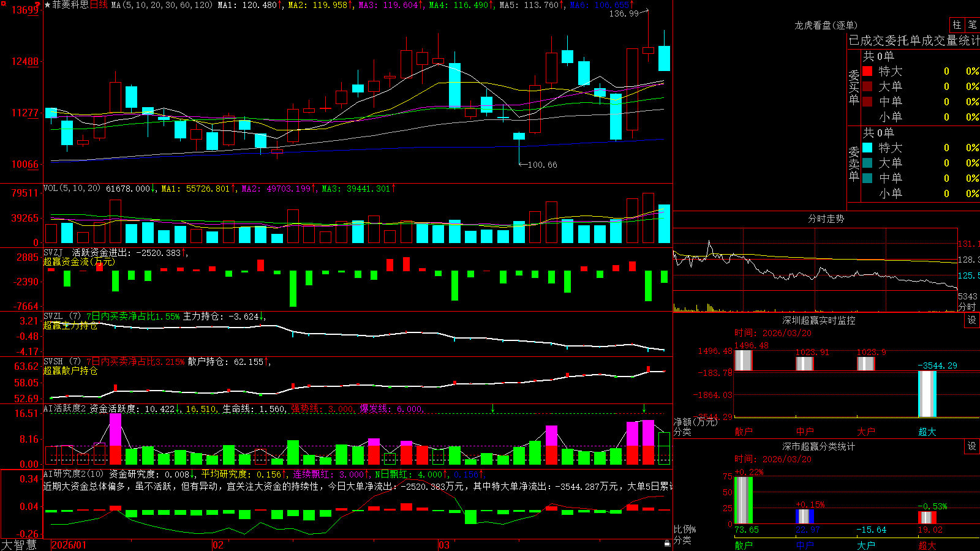Image resolution: width=980 pixels, height=551 pixels.
Task: Click the question mark help icon at top-left
Action: (x=37, y=4)
